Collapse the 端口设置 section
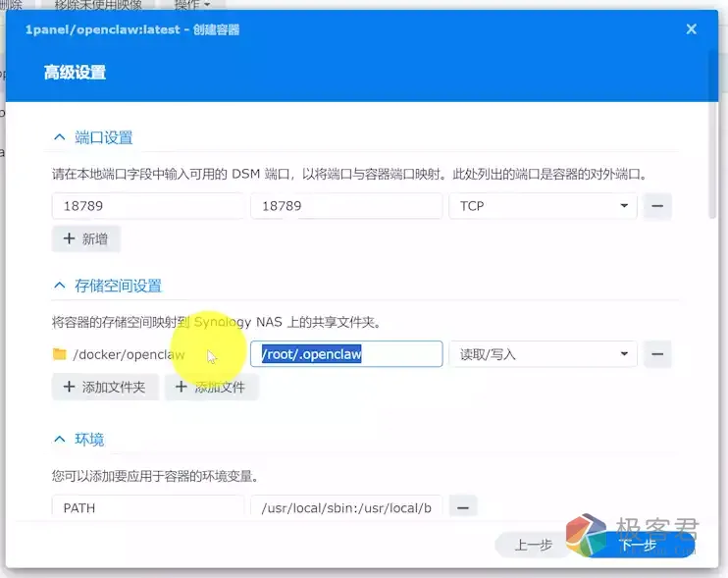 click(60, 137)
